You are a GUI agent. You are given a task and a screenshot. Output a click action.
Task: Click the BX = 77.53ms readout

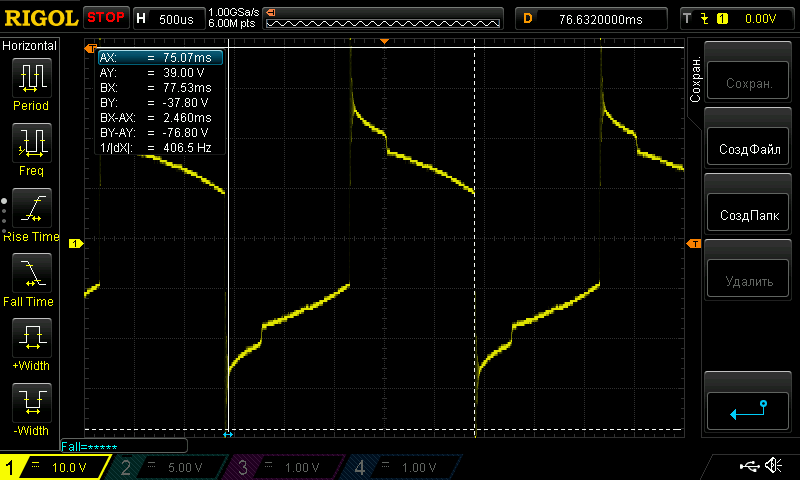(156, 88)
